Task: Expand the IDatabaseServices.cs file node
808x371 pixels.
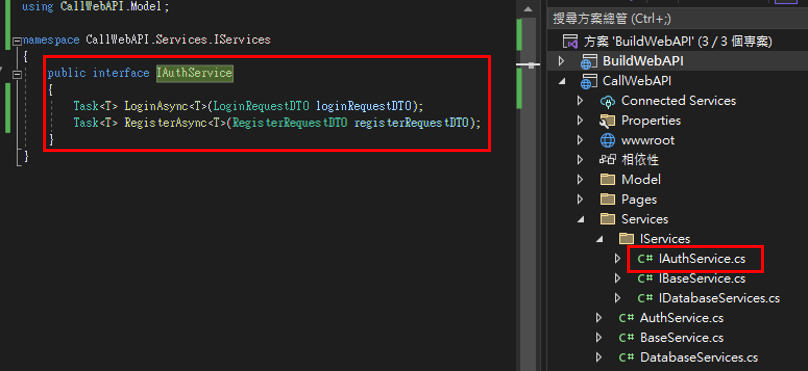Action: coord(617,298)
